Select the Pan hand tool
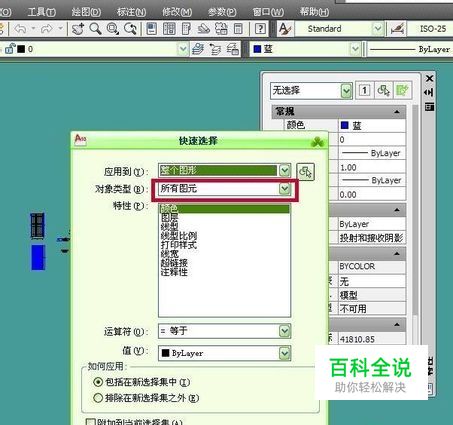The image size is (453, 425). [78, 29]
